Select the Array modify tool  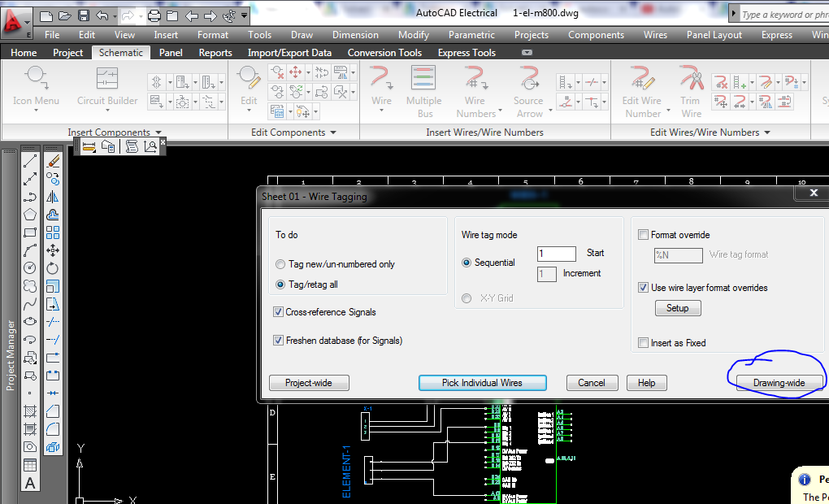(53, 232)
